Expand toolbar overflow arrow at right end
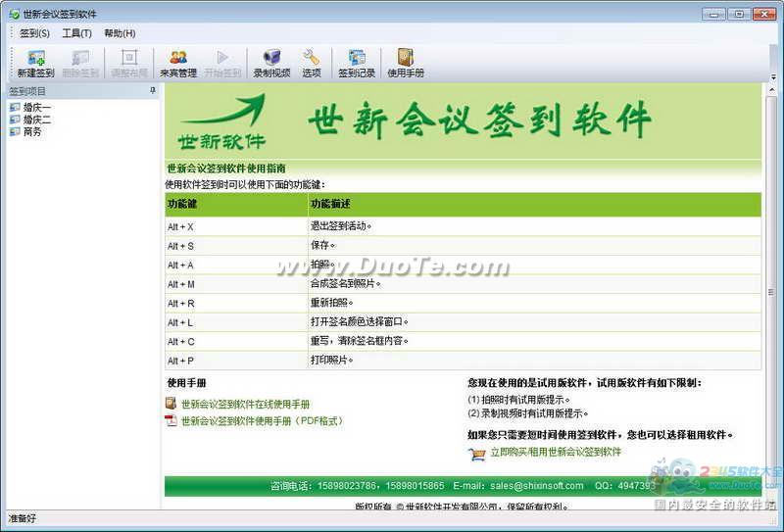Viewport: 784px width, 532px height. [773, 77]
